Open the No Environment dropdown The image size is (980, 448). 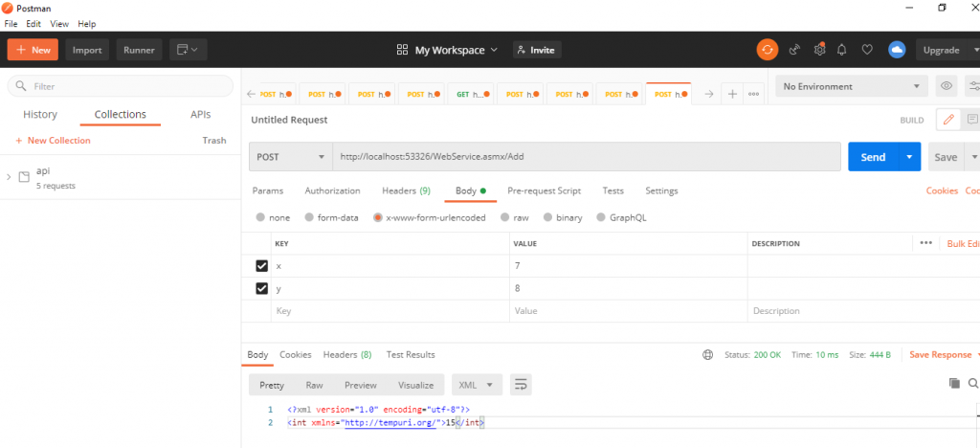851,87
